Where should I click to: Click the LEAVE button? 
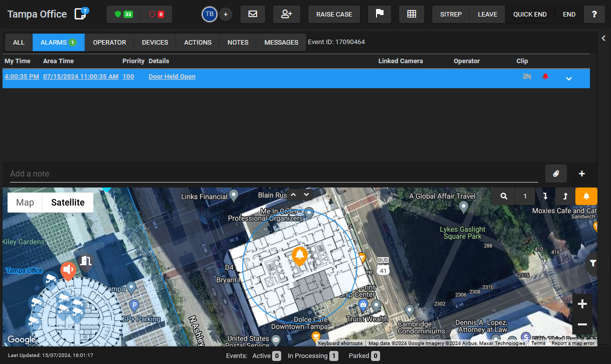[487, 15]
